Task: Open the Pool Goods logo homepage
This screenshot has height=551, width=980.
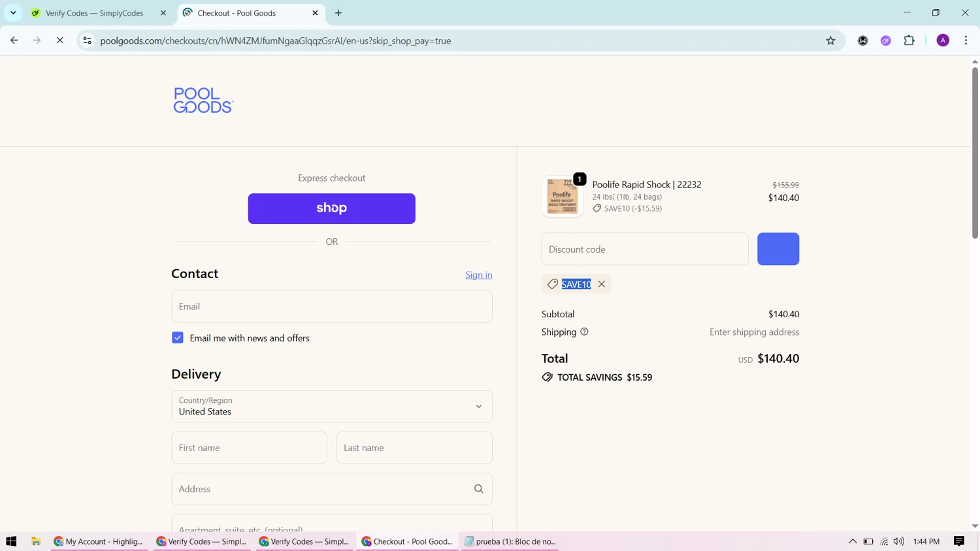Action: (x=203, y=101)
